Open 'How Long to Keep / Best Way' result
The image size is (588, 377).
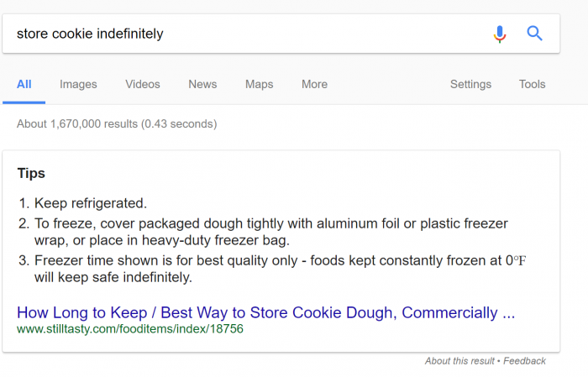pyautogui.click(x=266, y=312)
